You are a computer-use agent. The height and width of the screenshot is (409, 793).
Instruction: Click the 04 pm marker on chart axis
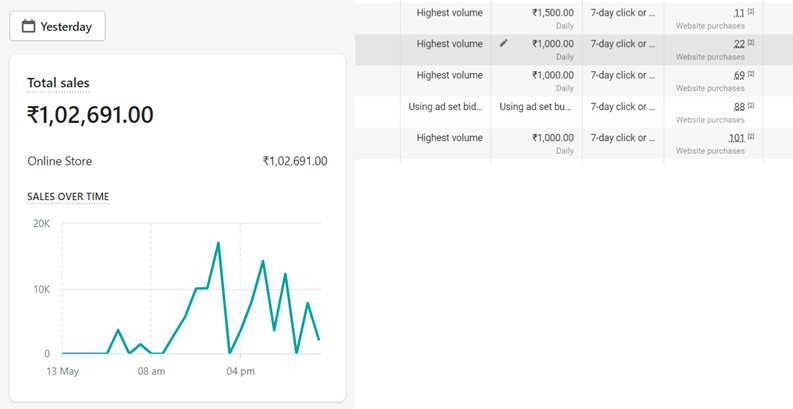point(240,372)
